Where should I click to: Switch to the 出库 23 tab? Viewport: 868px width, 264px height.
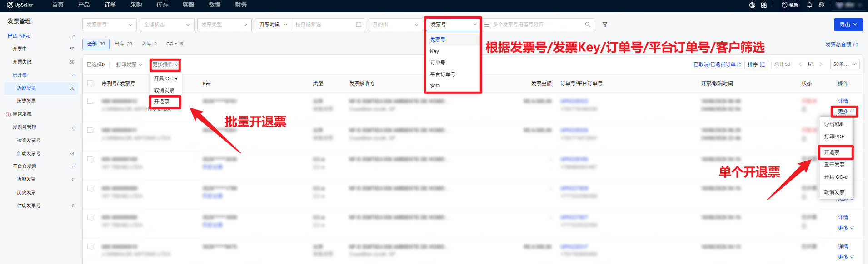123,44
